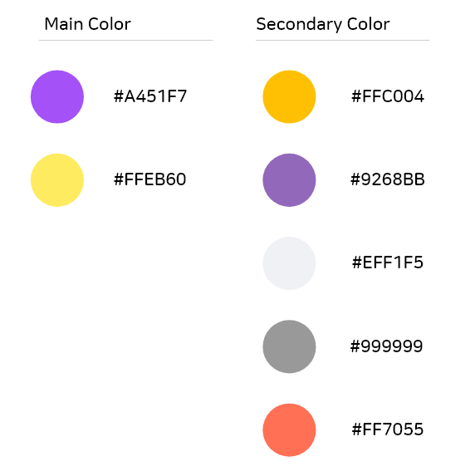Choose the amber #FFC004 color circle
Viewport: 475px width, 476px height.
(289, 96)
